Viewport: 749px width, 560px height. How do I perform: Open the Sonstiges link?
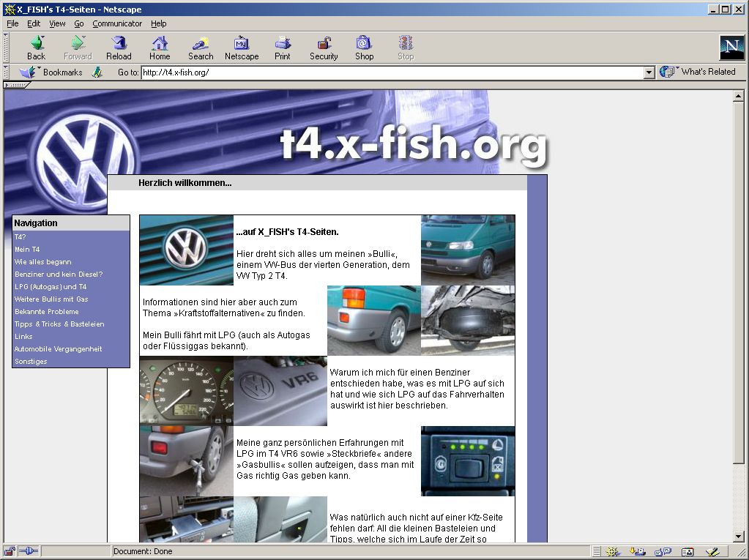[31, 361]
